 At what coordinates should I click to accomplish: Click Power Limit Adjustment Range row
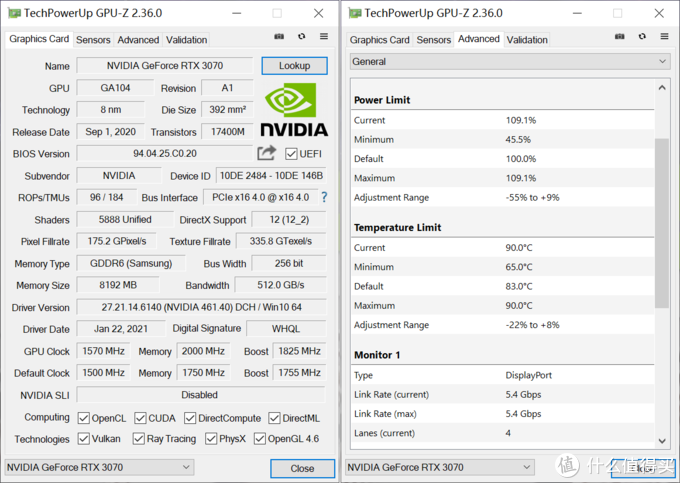click(x=503, y=197)
